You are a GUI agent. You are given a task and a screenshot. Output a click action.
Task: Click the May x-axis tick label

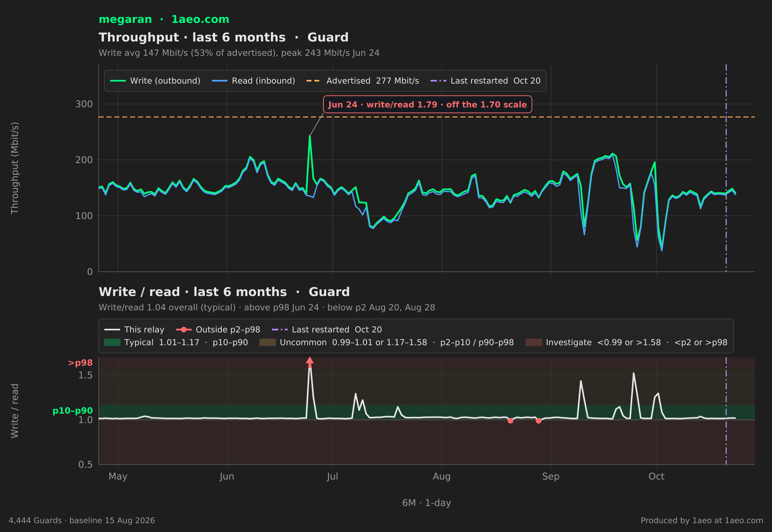coord(118,477)
